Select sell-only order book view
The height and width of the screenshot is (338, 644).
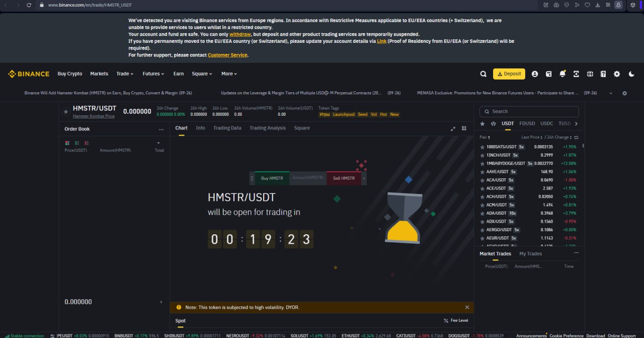(87, 143)
